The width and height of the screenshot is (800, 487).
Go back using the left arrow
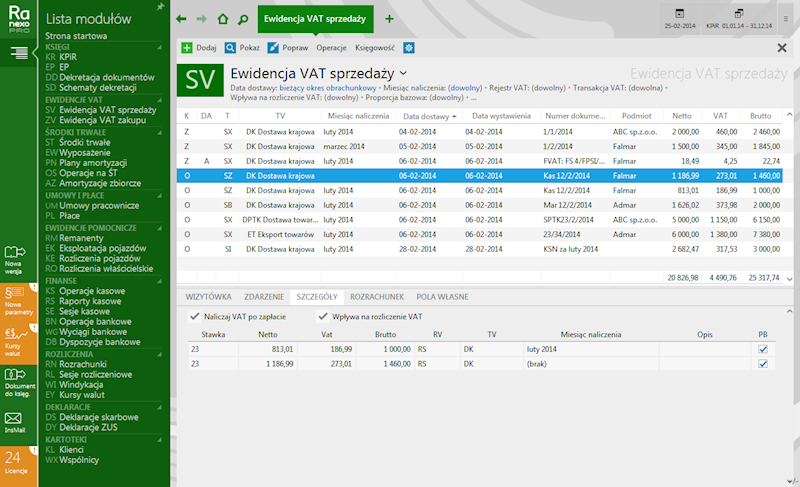181,19
